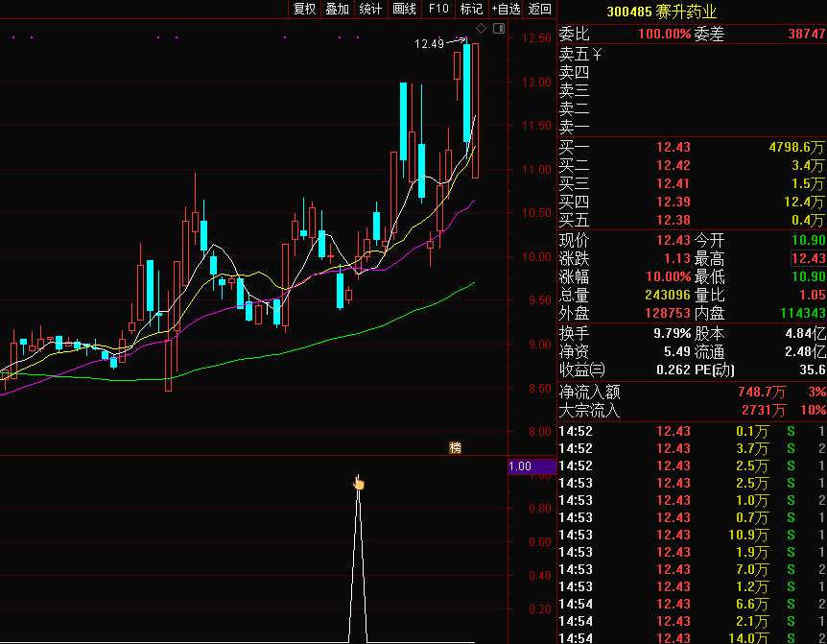Click the 1.00 indicator value box
This screenshot has height=644, width=827.
pyautogui.click(x=532, y=466)
